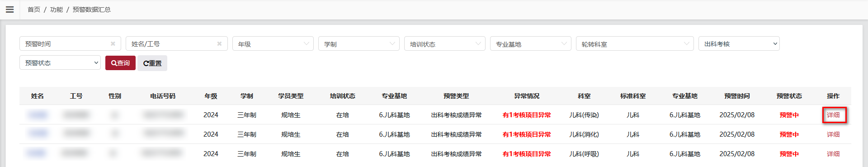Select the 儿科(传染) department cell

[584, 115]
